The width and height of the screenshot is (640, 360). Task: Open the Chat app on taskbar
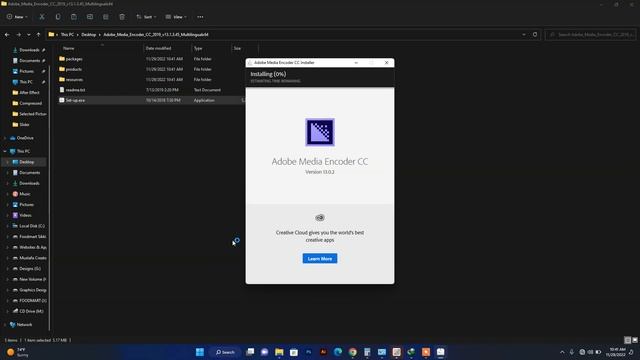(x=264, y=352)
